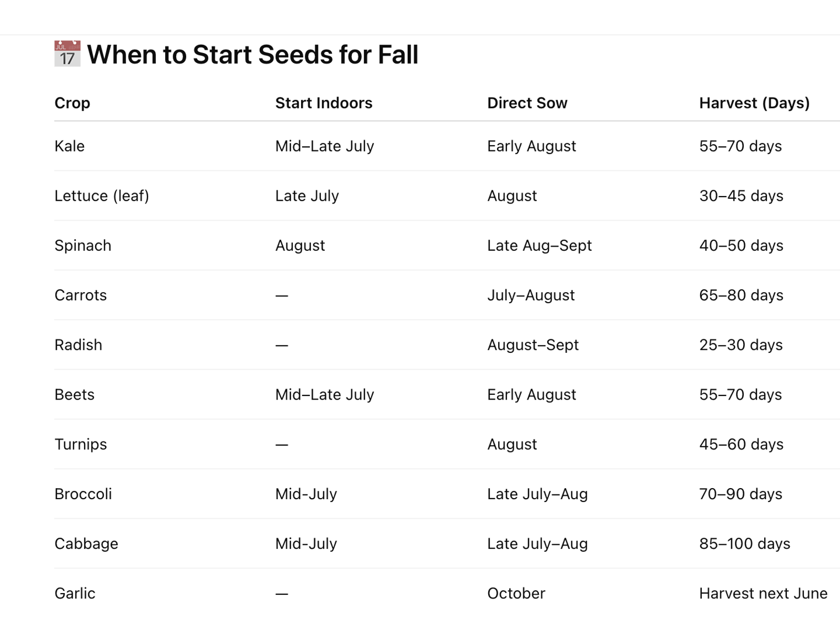840x624 pixels.
Task: Select the Harvest (Days) column header
Action: (754, 103)
